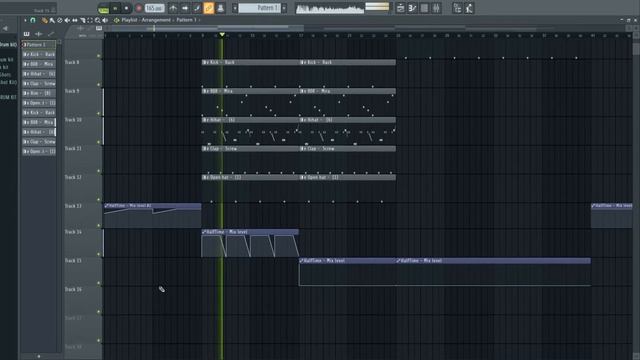The height and width of the screenshot is (360, 640).
Task: Open the Channel rack view button
Action: coord(424,8)
